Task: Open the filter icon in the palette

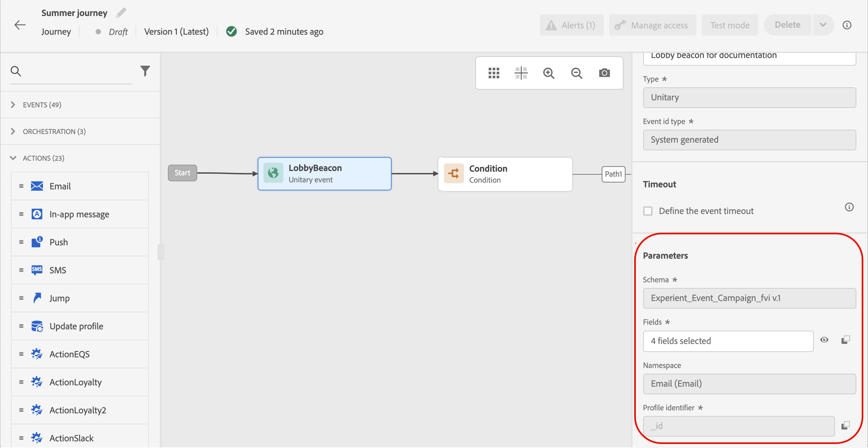Action: coord(145,71)
